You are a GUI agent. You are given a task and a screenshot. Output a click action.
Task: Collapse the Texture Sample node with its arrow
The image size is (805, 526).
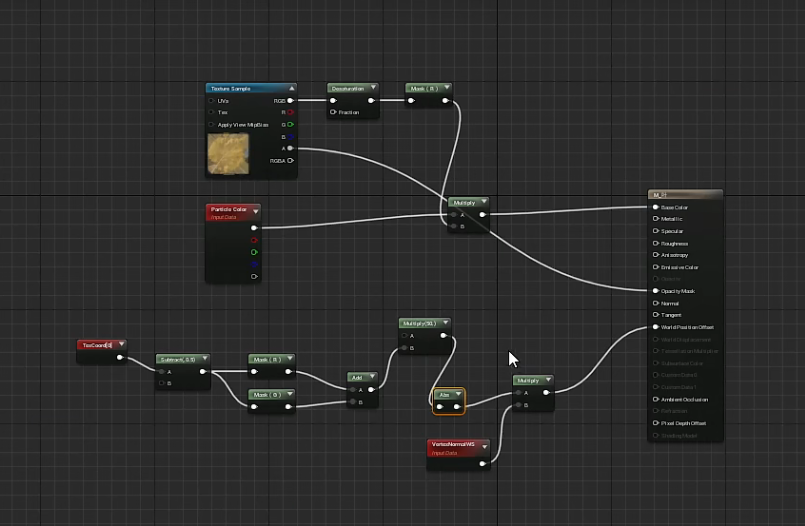pyautogui.click(x=291, y=89)
